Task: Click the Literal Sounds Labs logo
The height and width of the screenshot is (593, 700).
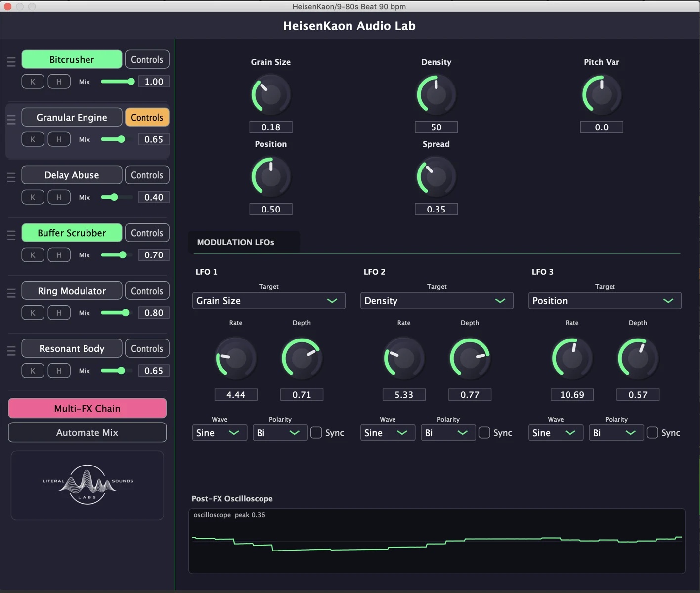Action: click(x=87, y=485)
